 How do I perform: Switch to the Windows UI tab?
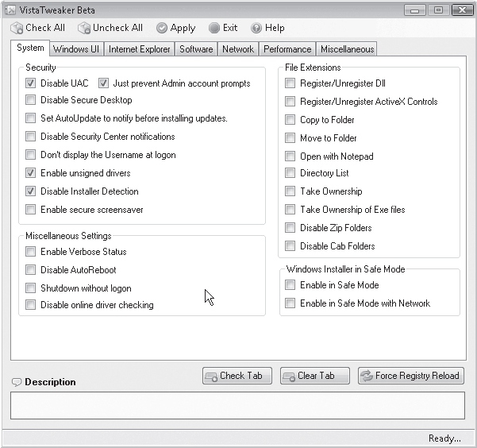point(76,49)
